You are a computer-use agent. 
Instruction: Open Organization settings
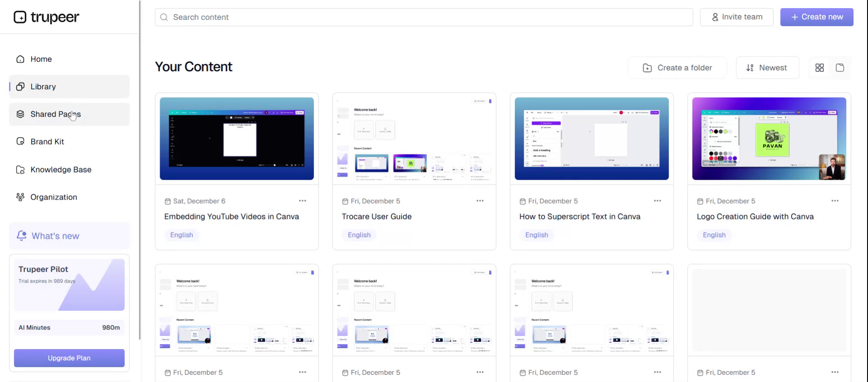point(69,197)
